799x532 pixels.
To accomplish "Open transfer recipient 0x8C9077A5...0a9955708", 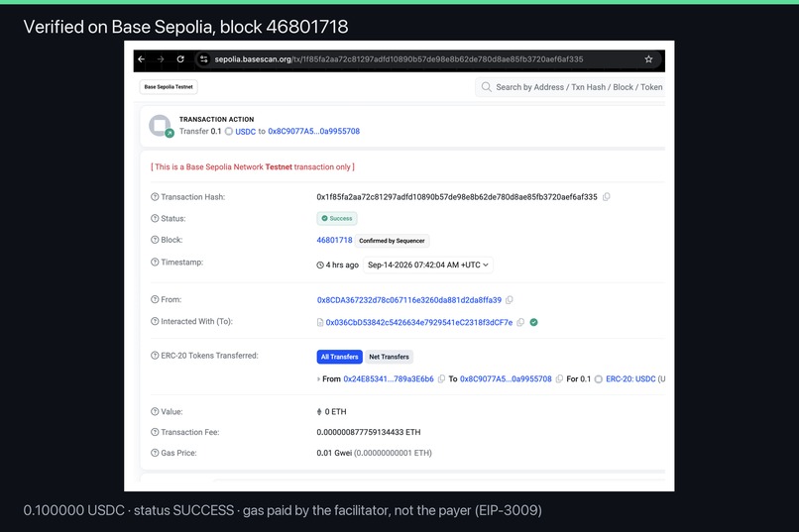I will click(506, 378).
